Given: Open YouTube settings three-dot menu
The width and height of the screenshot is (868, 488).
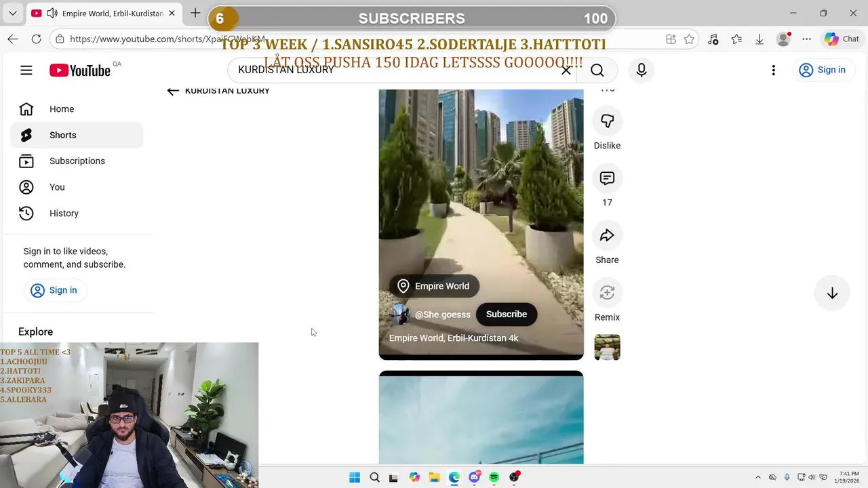Looking at the screenshot, I should point(773,70).
